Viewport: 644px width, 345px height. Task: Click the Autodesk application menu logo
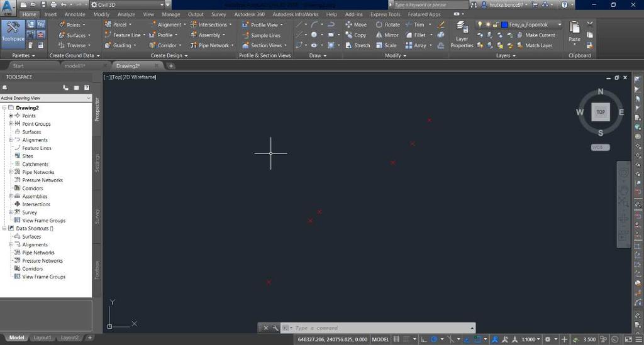click(x=8, y=8)
